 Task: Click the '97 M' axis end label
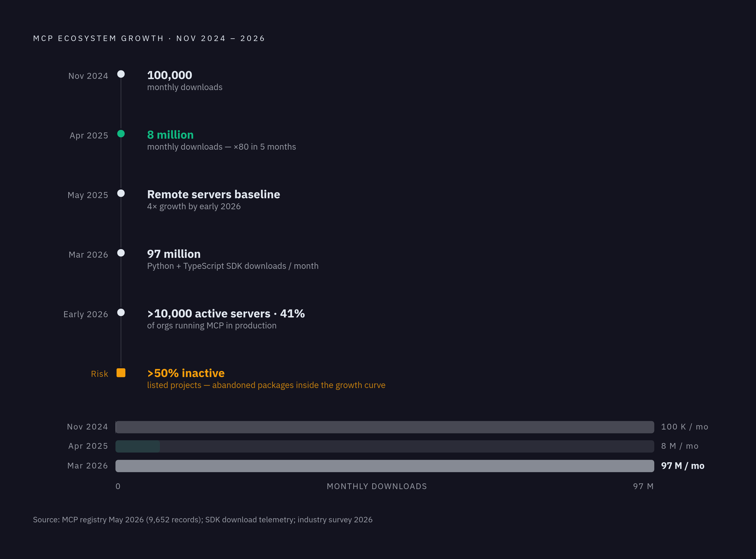(x=643, y=486)
